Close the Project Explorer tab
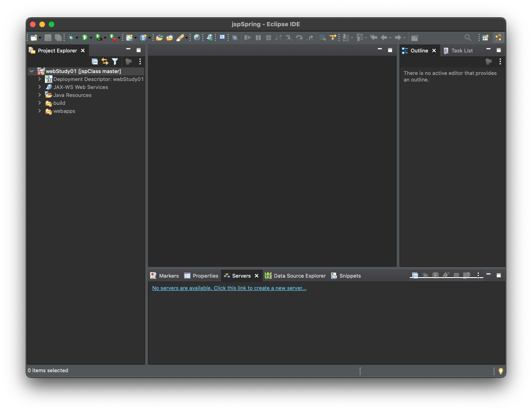Screen dimensions: 532x412 pos(83,51)
